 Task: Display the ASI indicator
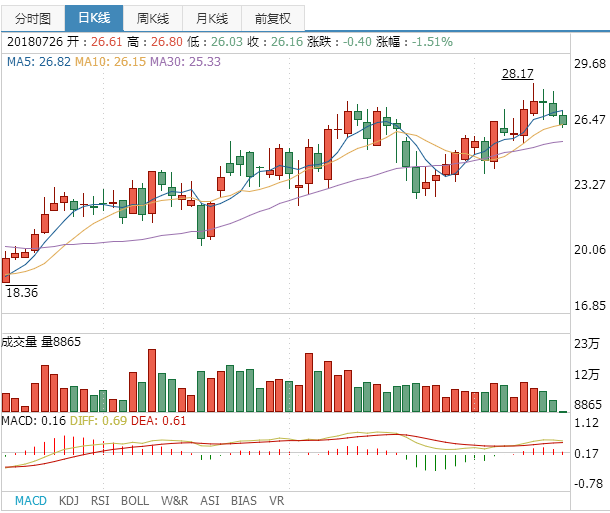click(x=210, y=500)
